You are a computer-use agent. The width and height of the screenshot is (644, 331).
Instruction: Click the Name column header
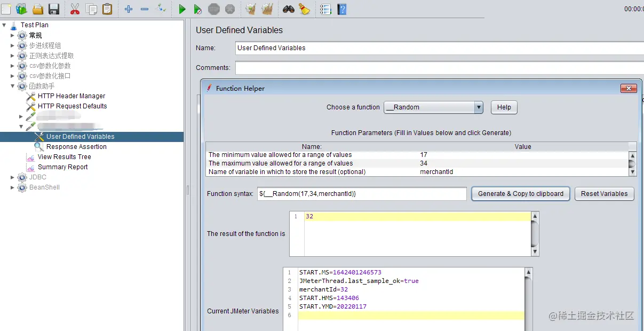coord(312,146)
